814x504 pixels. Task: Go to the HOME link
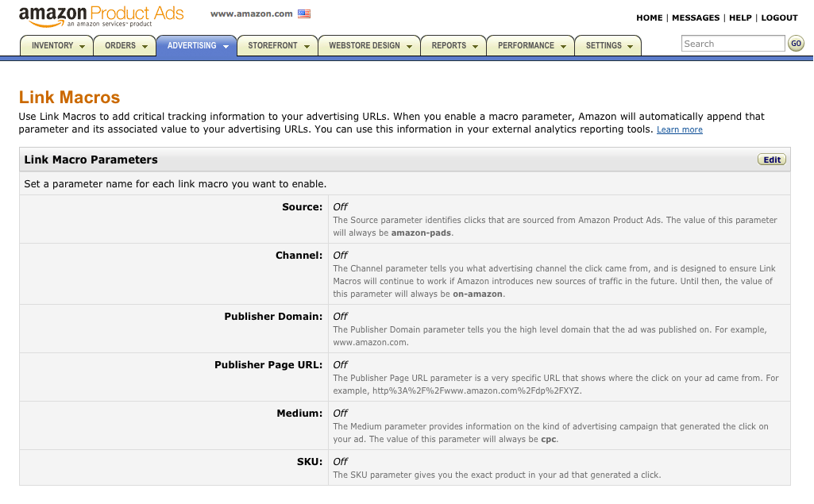coord(649,17)
